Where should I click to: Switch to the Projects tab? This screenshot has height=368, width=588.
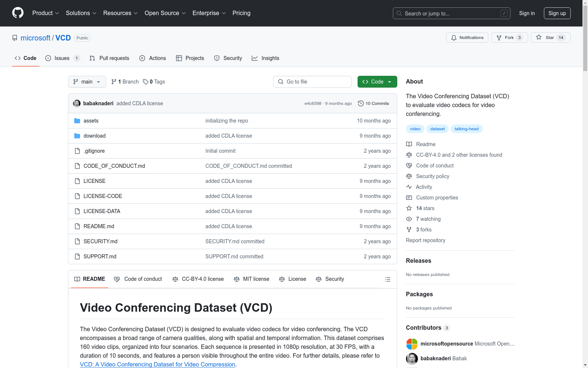coord(190,58)
